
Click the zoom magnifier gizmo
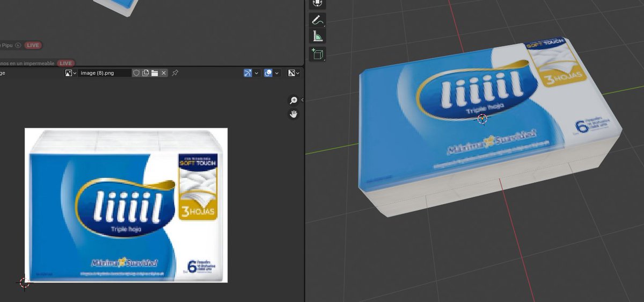[294, 100]
